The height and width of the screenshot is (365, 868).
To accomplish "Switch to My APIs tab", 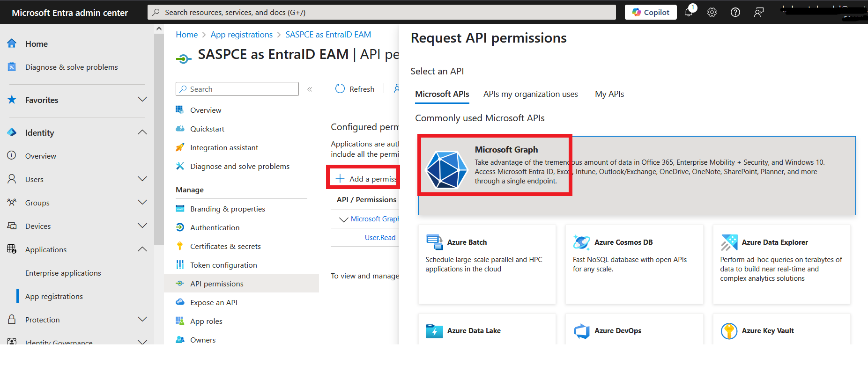I will 609,94.
